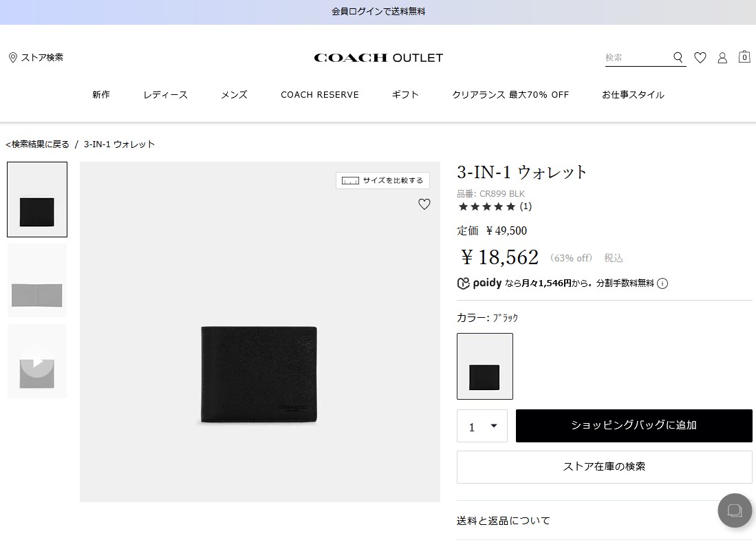This screenshot has width=756, height=549.
Task: Open the shopping bag icon
Action: [x=744, y=57]
